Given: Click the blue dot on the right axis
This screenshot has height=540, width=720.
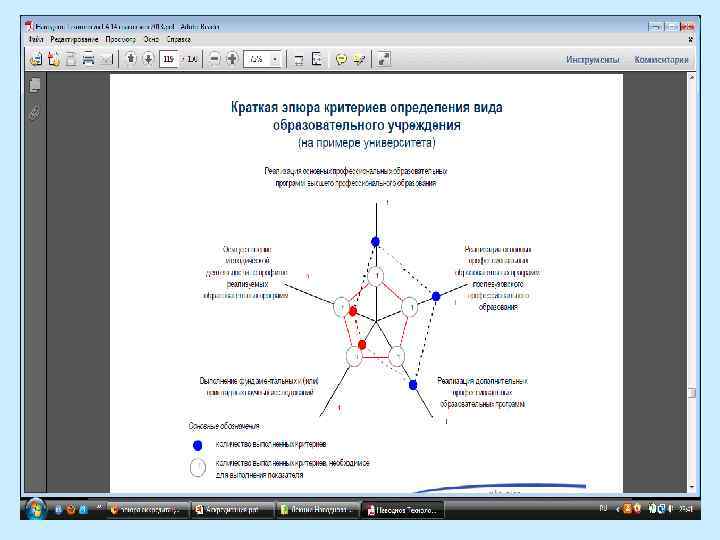Looking at the screenshot, I should [x=436, y=296].
